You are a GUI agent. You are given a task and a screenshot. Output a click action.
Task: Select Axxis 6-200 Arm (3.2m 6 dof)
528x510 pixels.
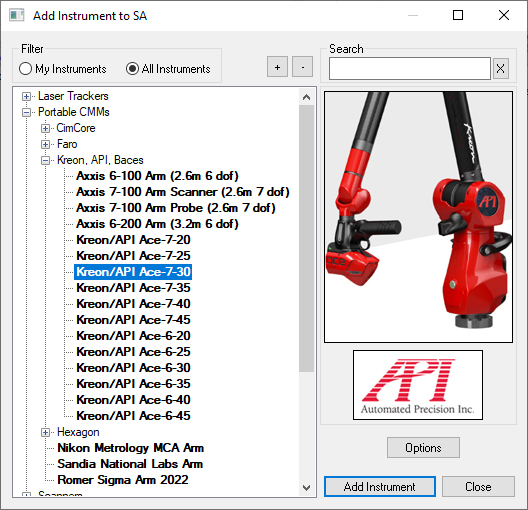coord(157,224)
